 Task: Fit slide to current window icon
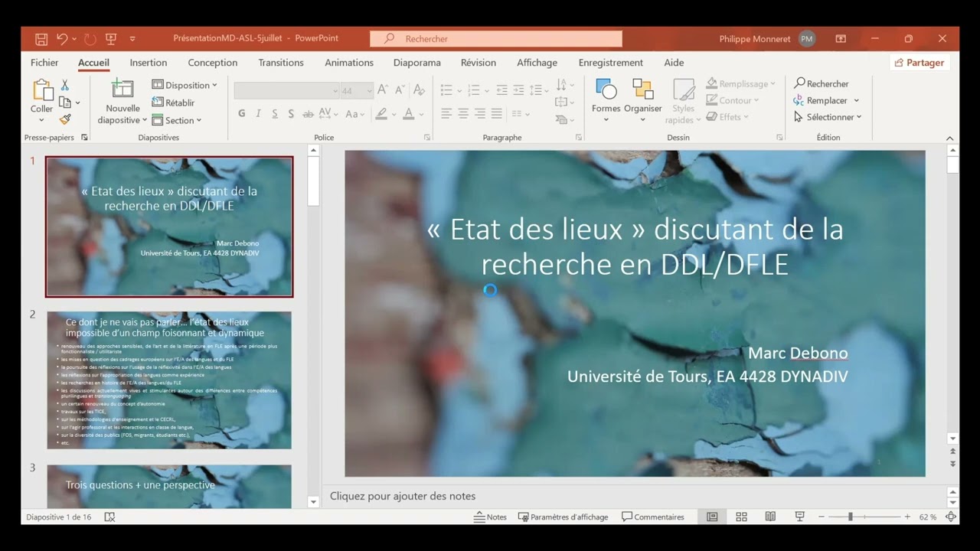tap(951, 517)
